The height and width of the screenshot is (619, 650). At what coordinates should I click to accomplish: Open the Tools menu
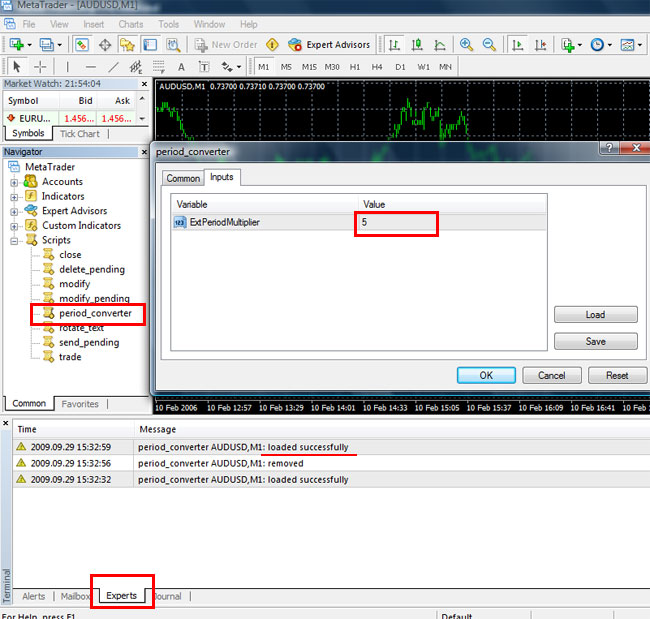tap(168, 24)
